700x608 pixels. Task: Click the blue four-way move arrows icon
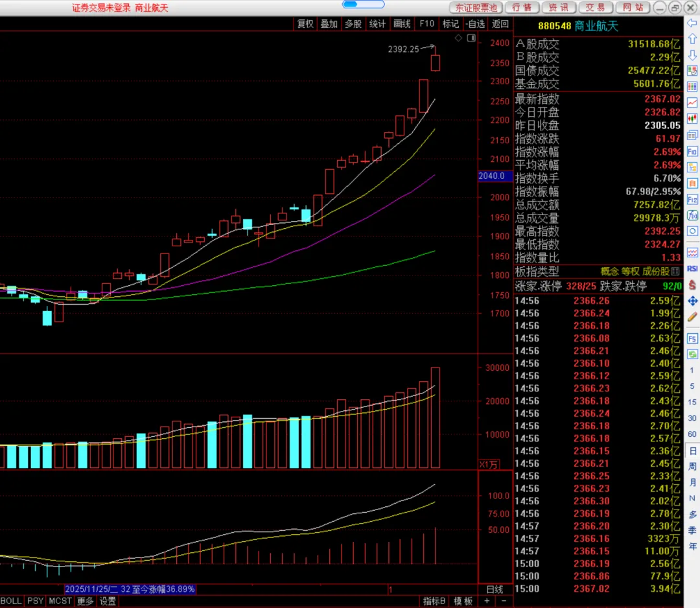pyautogui.click(x=692, y=301)
